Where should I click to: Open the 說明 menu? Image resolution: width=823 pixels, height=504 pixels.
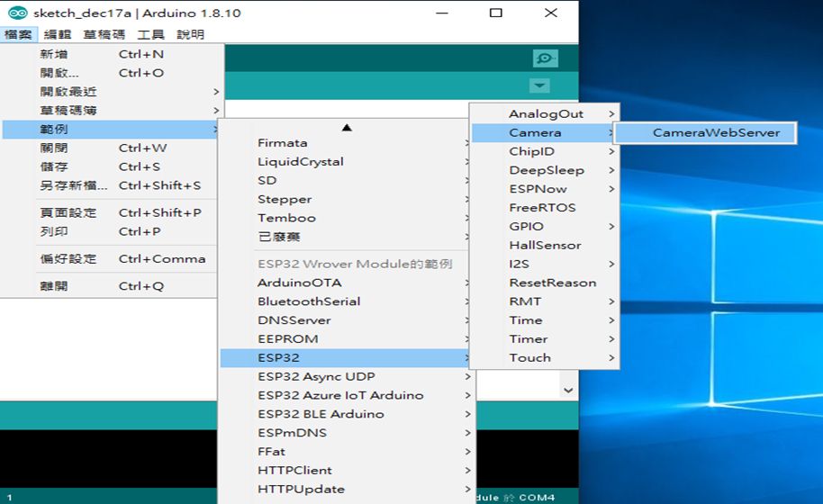[190, 34]
